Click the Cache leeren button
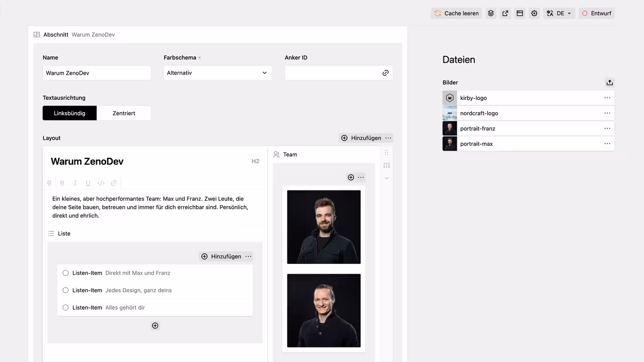 coord(456,14)
